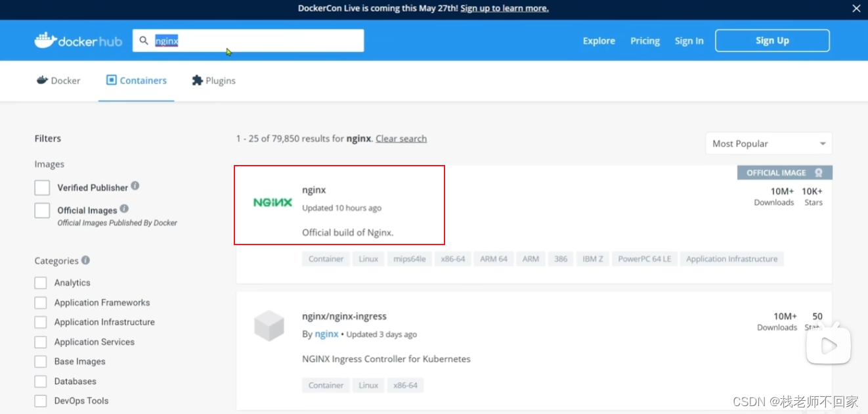
Task: Click the ARM 64 tag
Action: (x=494, y=259)
